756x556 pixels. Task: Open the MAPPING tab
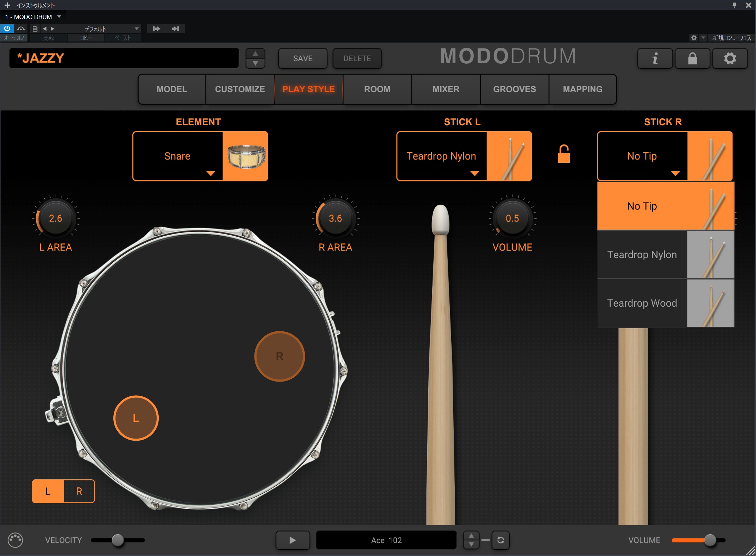(583, 89)
